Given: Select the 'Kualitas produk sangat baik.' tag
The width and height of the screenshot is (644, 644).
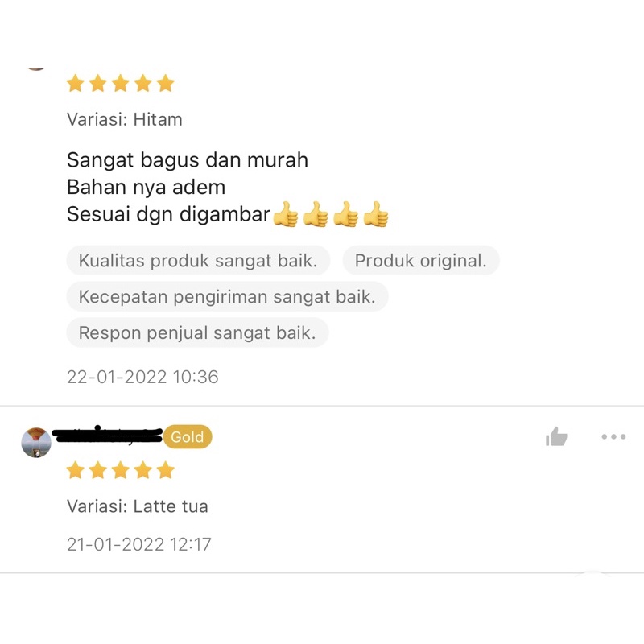Looking at the screenshot, I should point(198,260).
